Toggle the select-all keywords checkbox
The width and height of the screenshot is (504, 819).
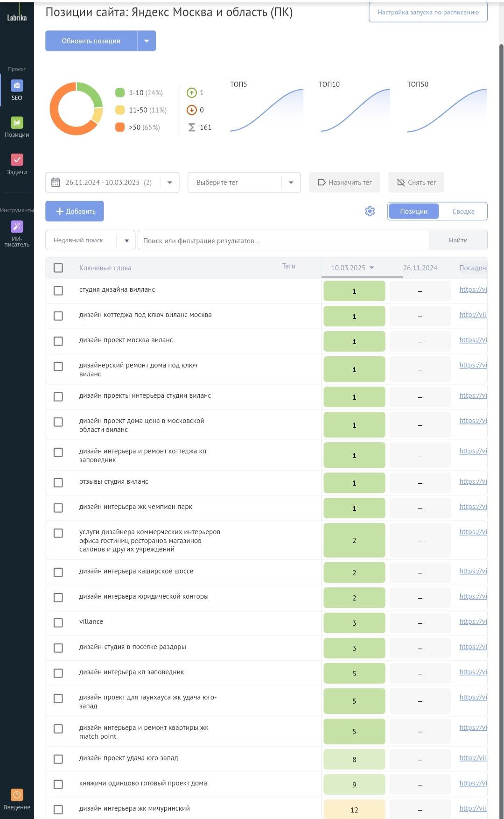pos(58,268)
